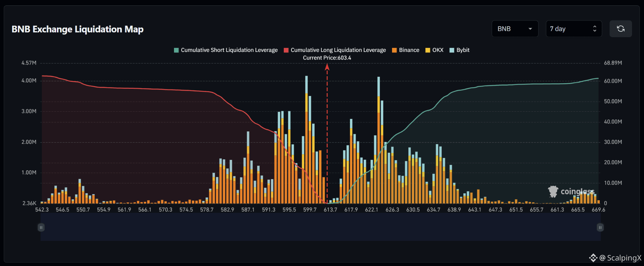This screenshot has width=644, height=266.
Task: Click the 665.5 price axis label
Action: point(578,210)
